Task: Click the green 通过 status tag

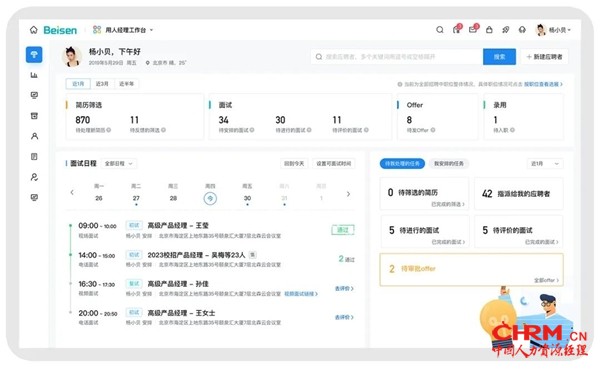Action: click(342, 230)
